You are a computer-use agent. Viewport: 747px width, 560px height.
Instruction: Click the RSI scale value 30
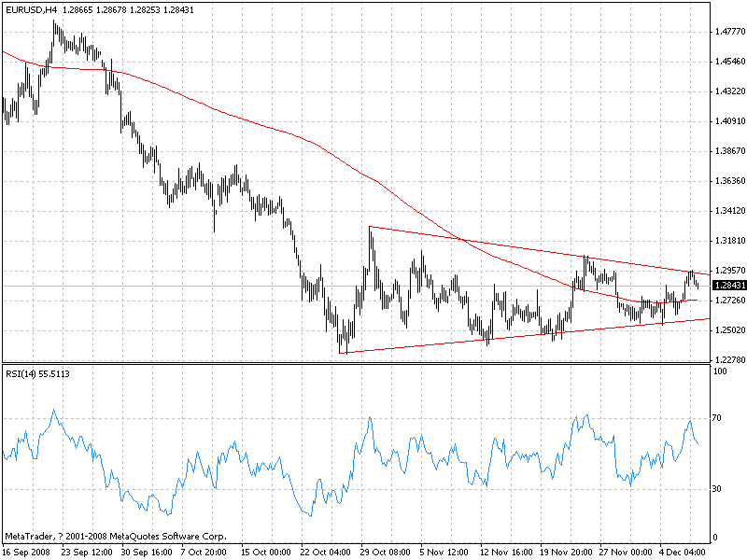pyautogui.click(x=716, y=489)
